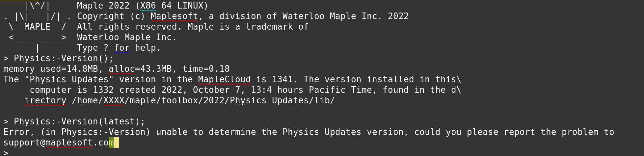Click the 'Waterloo Maple Inc.' line under the logo
This screenshot has width=644, height=156.
coord(127,38)
